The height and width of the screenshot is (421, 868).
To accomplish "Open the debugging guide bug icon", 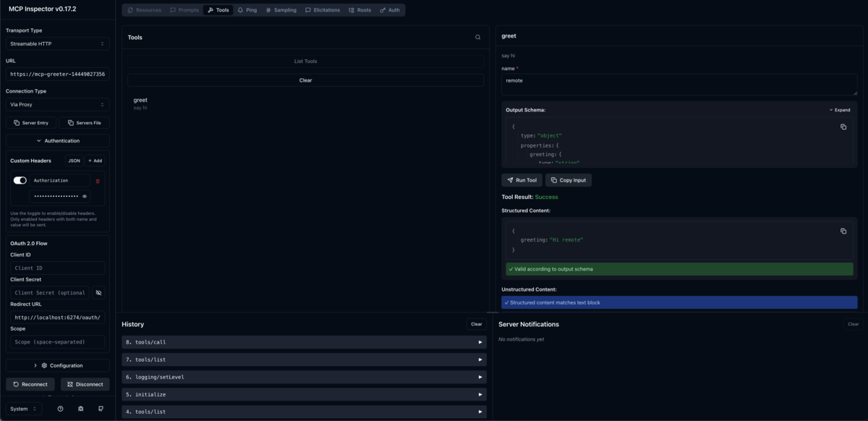I will coord(80,409).
